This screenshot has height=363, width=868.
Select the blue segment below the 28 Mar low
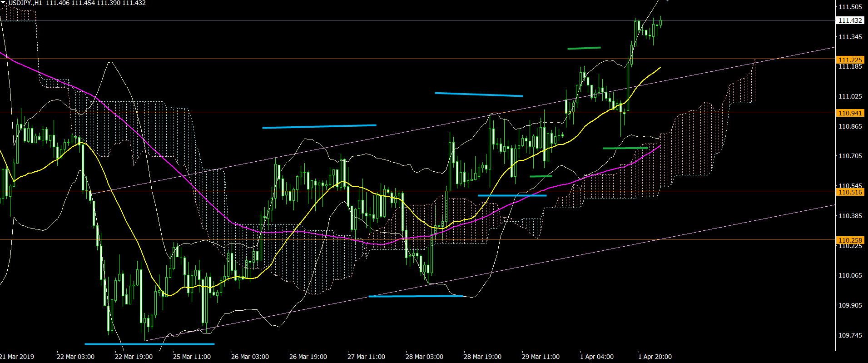point(416,296)
